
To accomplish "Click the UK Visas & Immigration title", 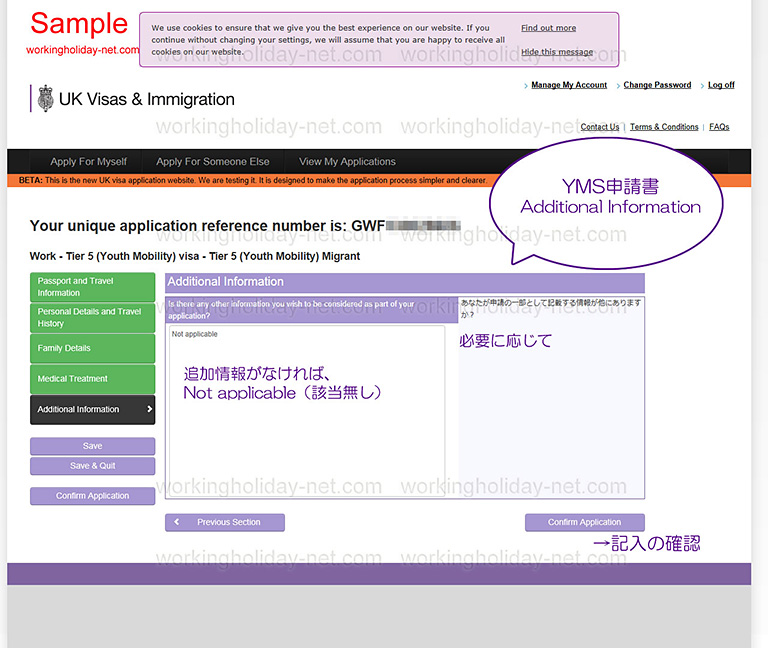I will 146,99.
